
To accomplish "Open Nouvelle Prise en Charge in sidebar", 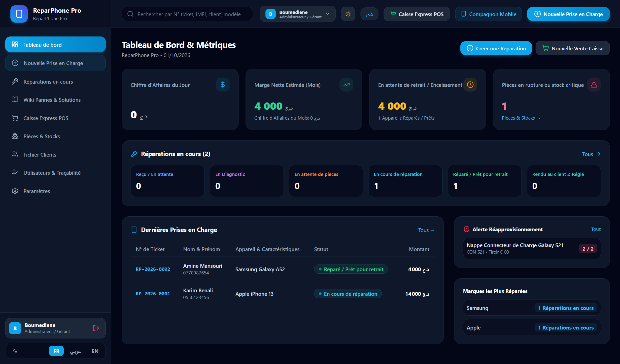I will point(55,63).
